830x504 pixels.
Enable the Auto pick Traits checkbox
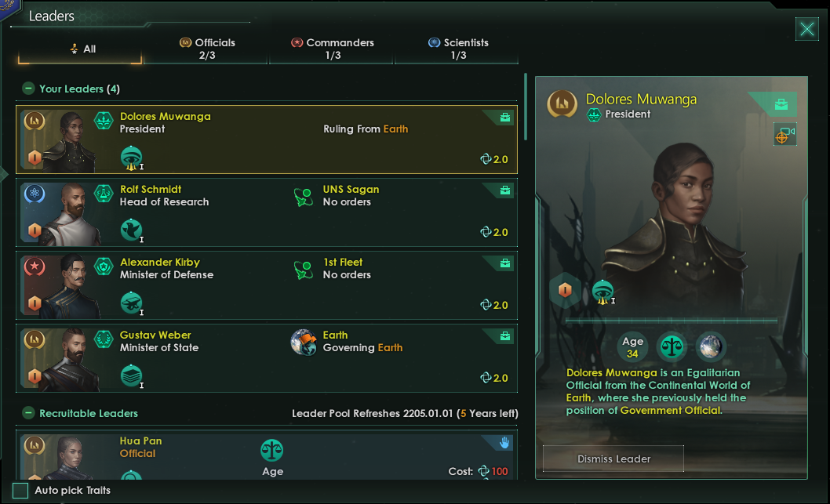[21, 491]
